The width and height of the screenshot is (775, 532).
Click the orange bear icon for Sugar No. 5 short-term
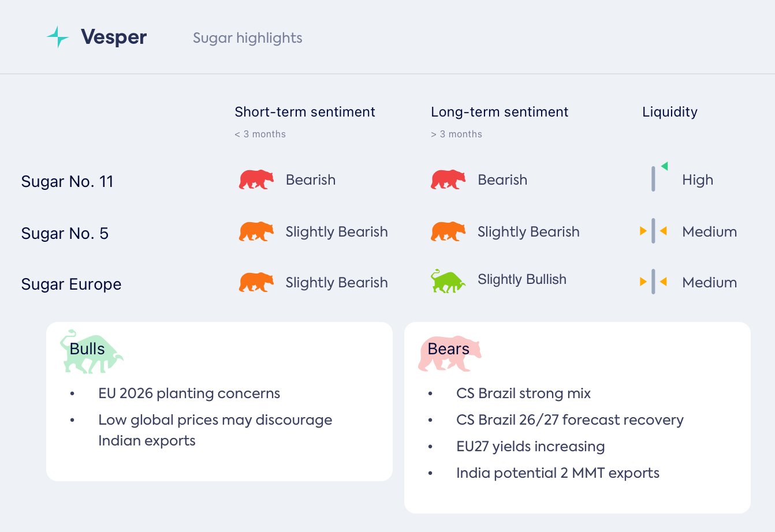click(x=256, y=231)
